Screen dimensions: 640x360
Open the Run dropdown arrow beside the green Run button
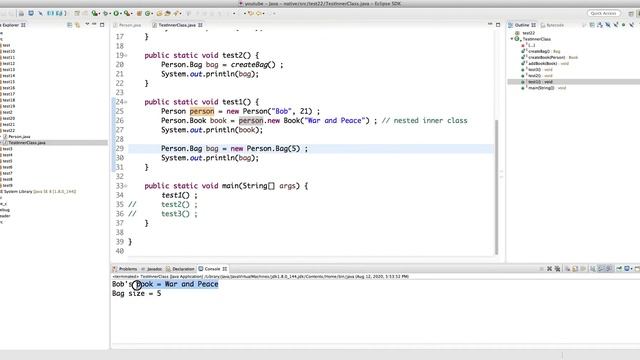(x=121, y=13)
